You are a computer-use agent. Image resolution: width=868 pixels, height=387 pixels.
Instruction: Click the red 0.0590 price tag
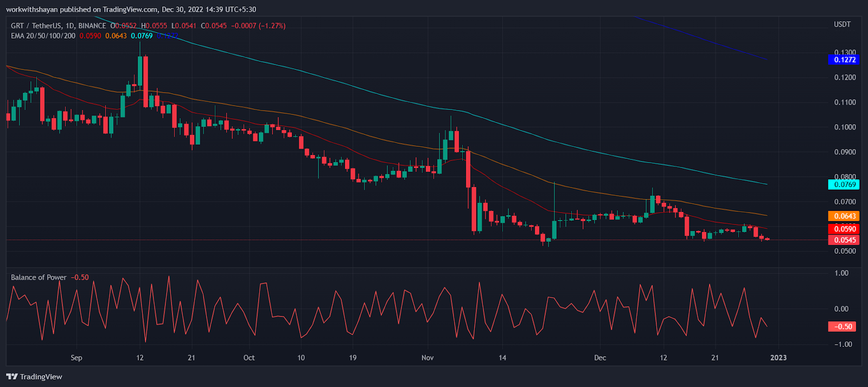point(844,229)
